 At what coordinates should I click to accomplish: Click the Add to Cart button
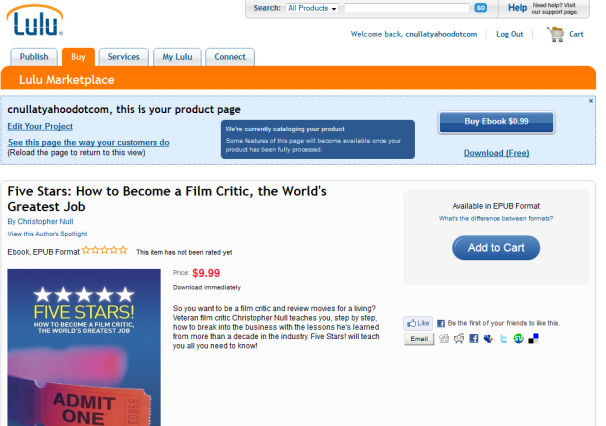pyautogui.click(x=496, y=248)
